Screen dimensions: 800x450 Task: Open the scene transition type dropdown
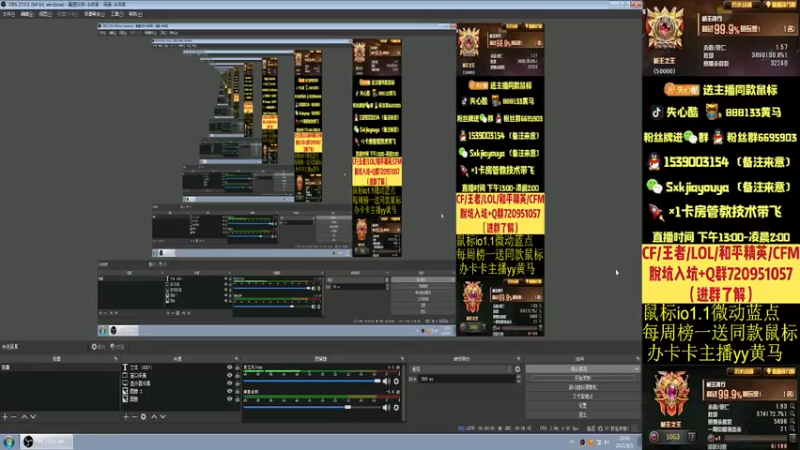[x=461, y=369]
